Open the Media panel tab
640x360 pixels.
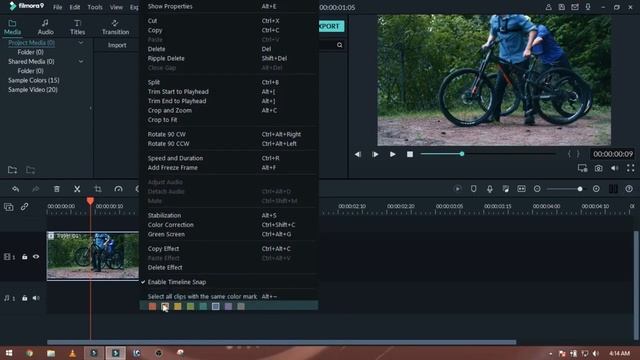tap(12, 27)
